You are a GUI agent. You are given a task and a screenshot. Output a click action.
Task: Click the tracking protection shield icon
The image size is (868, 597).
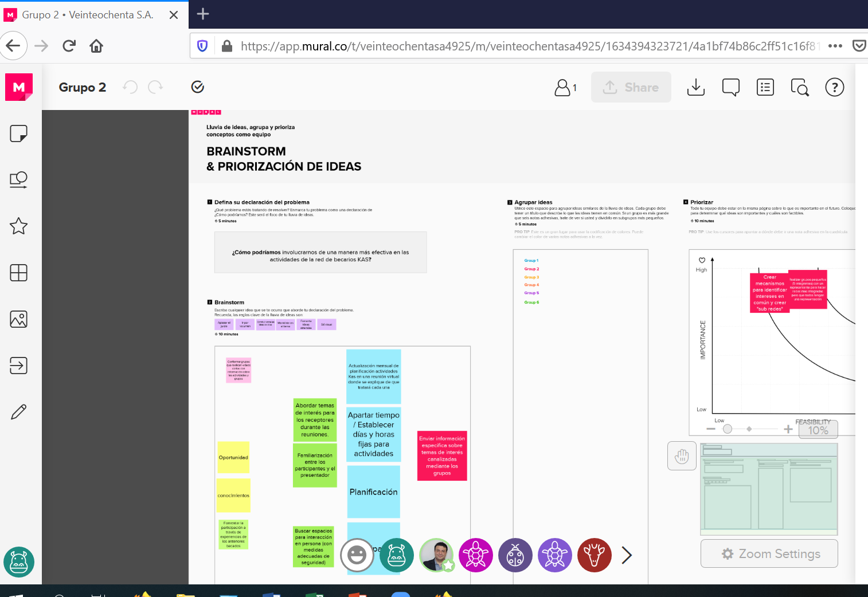[x=202, y=46]
